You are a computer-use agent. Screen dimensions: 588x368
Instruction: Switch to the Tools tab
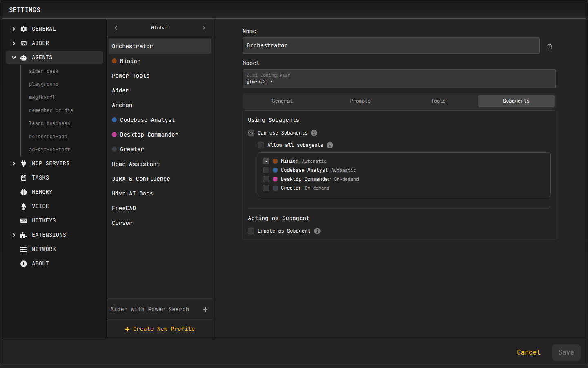point(438,101)
